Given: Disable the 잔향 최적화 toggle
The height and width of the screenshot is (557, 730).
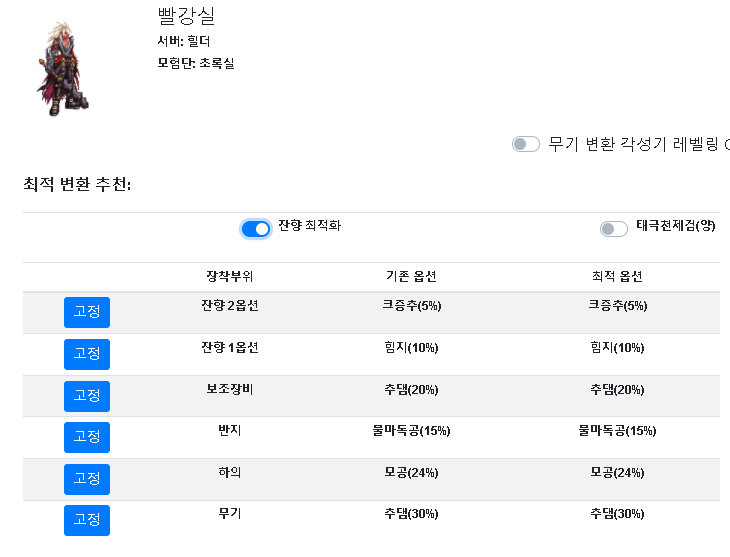Looking at the screenshot, I should click(x=256, y=229).
